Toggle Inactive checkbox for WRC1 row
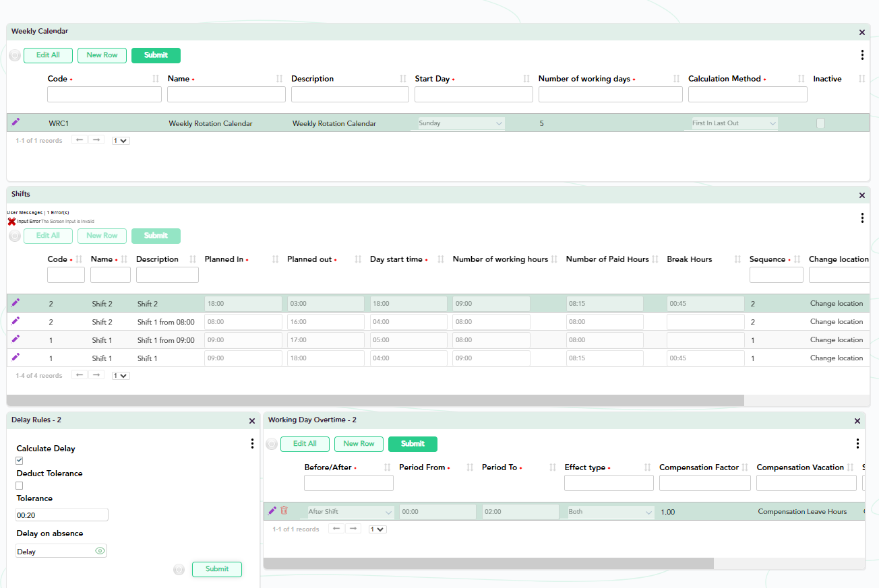Viewport: 879px width, 588px height. pyautogui.click(x=820, y=123)
